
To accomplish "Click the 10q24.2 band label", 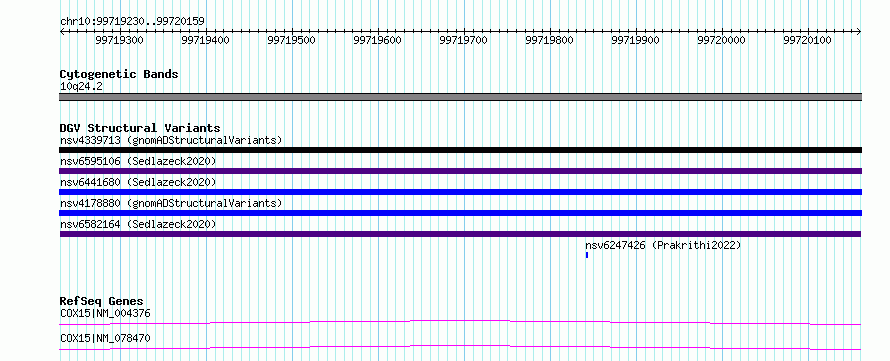I will (81, 87).
